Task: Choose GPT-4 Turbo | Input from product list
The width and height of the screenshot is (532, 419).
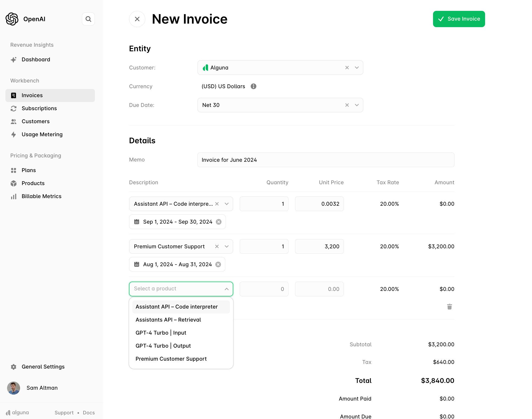Action: click(x=161, y=333)
